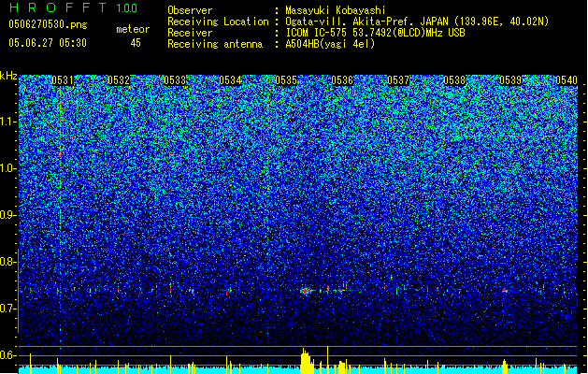Click the kHz axis unit label
The width and height of the screenshot is (588, 374).
(x=8, y=76)
